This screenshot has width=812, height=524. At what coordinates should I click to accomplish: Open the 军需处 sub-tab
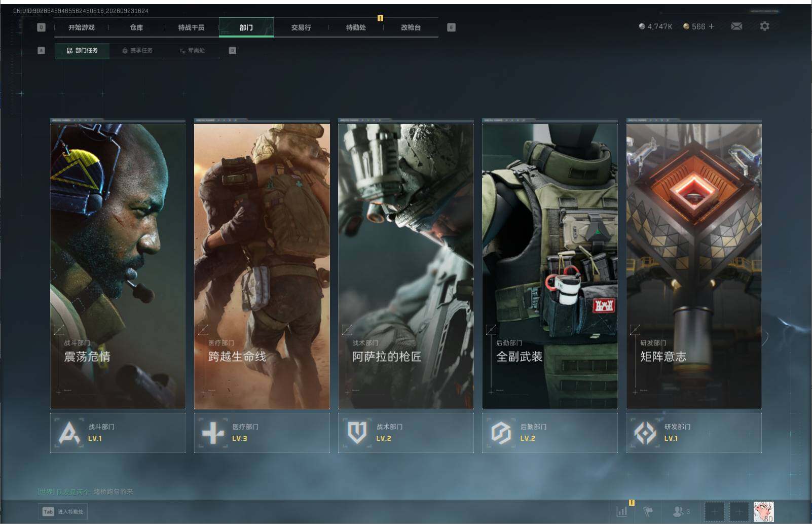(x=192, y=50)
